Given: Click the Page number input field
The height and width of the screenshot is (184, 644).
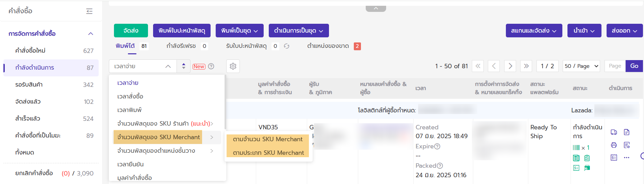Looking at the screenshot, I should click(615, 66).
